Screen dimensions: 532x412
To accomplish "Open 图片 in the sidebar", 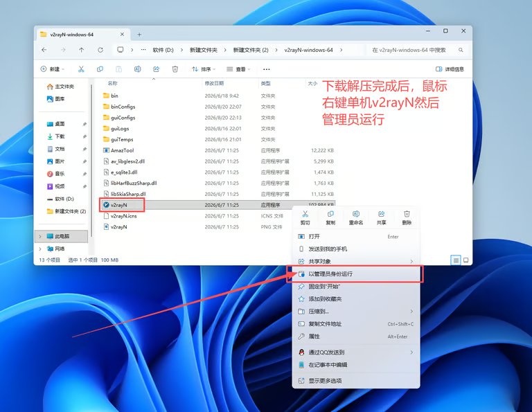I will 55,161.
